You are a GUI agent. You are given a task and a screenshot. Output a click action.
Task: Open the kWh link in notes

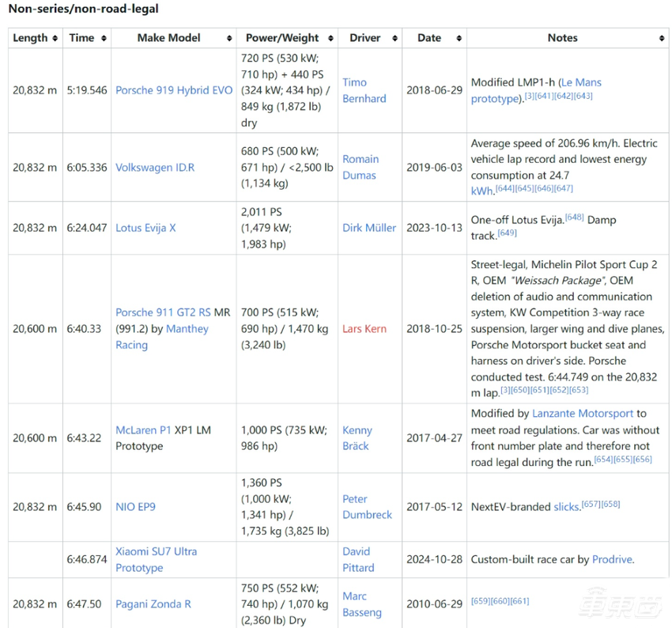482,191
